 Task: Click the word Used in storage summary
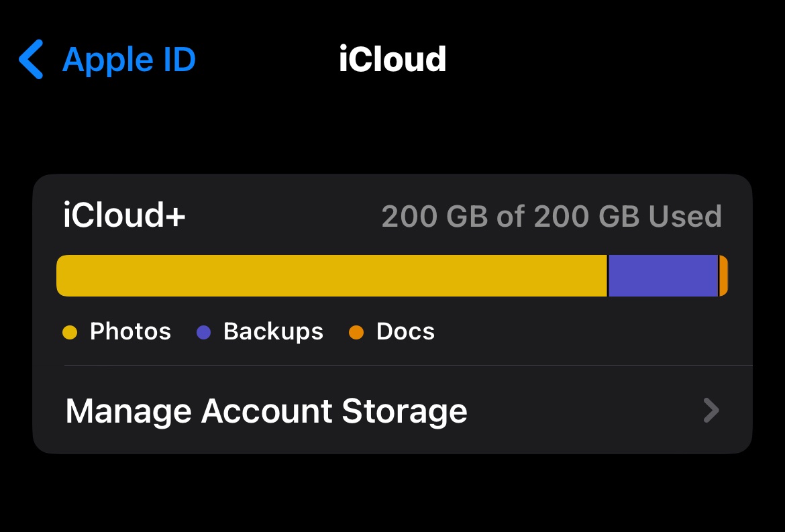[x=685, y=216]
